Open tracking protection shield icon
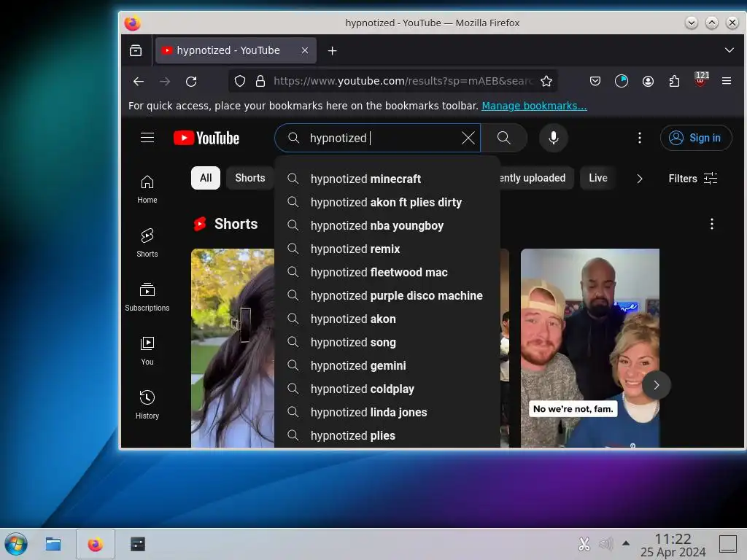Image resolution: width=747 pixels, height=560 pixels. pyautogui.click(x=239, y=82)
